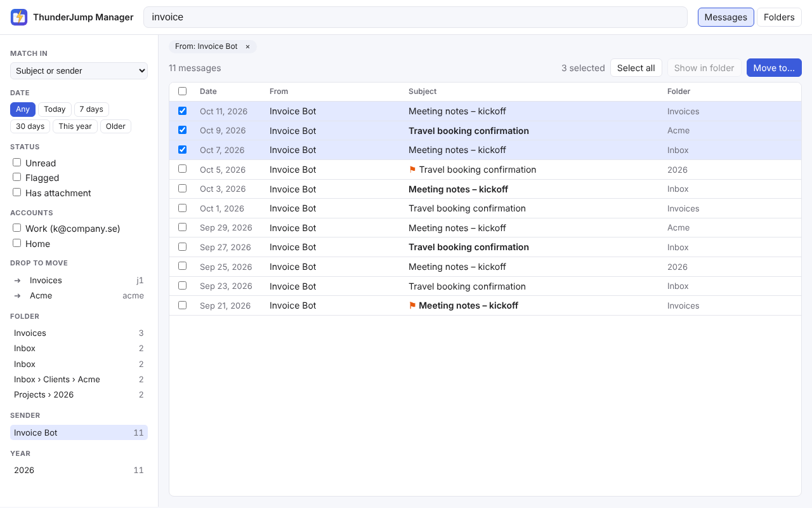Enable the Flagged status filter
This screenshot has width=812, height=508.
click(x=17, y=177)
